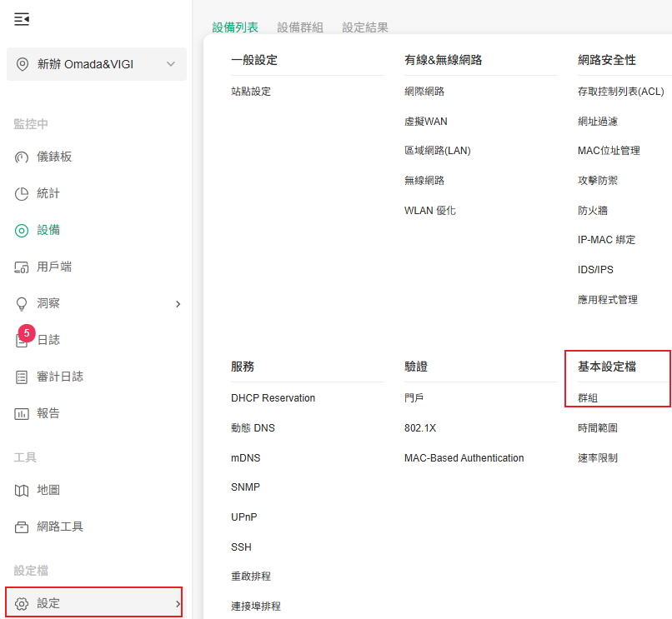The height and width of the screenshot is (619, 672).
Task: Open 統計 in the sidebar
Action: [x=48, y=193]
